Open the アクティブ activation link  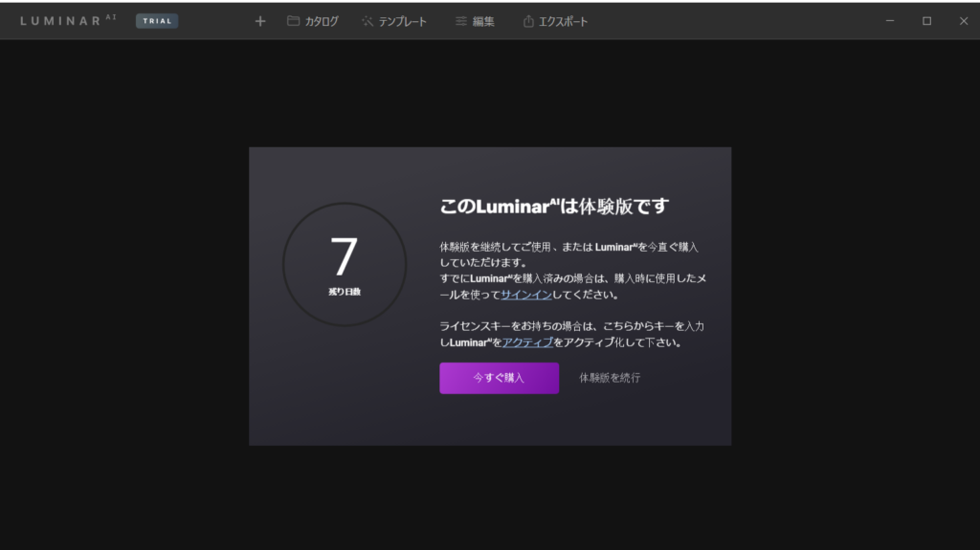tap(527, 341)
